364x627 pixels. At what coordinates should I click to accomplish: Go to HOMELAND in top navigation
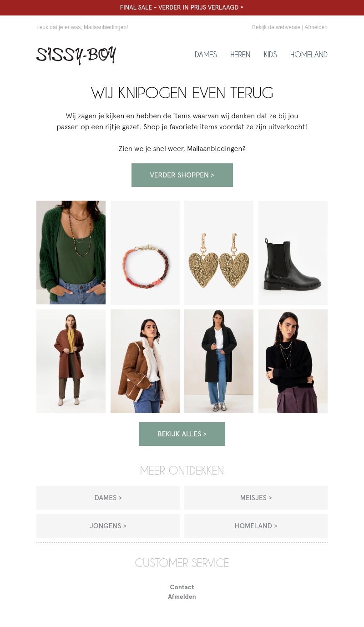(x=309, y=55)
